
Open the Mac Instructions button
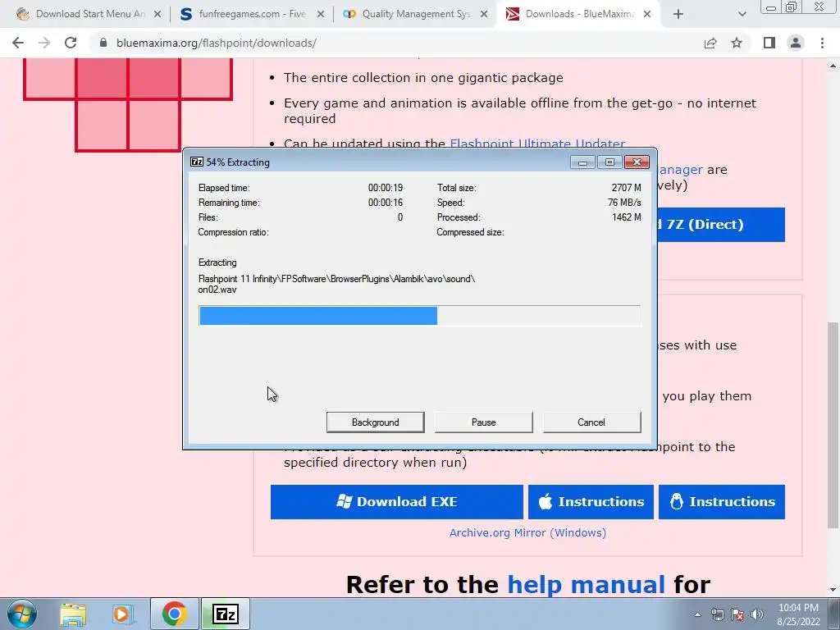591,502
